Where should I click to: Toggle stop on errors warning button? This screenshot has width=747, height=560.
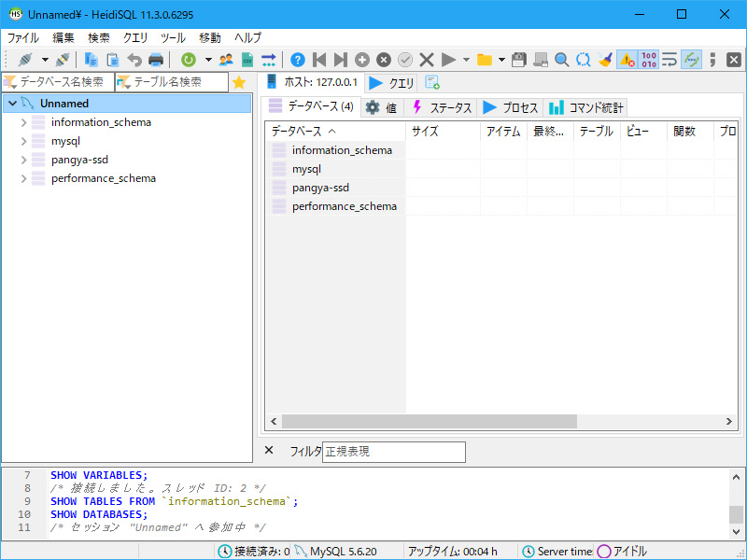point(627,60)
